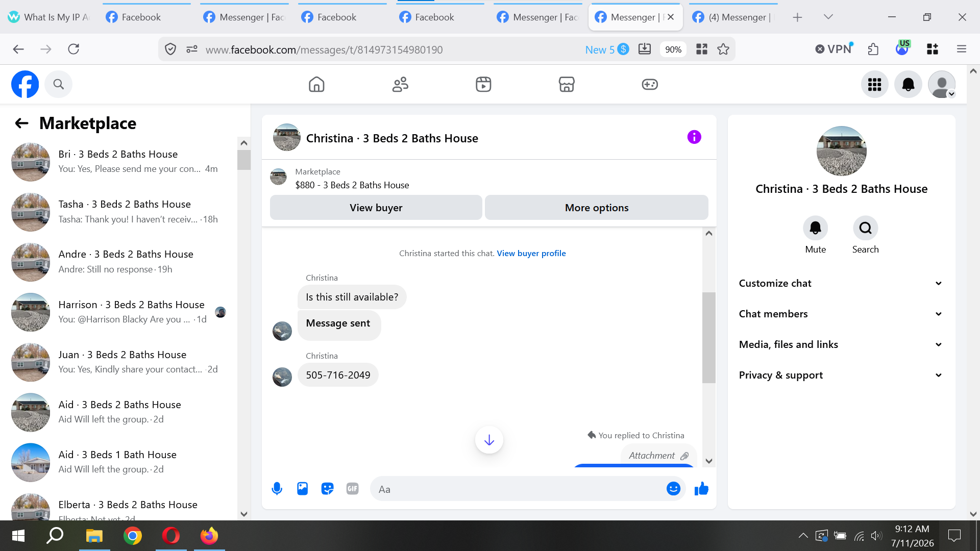Open the Video reels icon
Viewport: 980px width, 551px height.
483,84
